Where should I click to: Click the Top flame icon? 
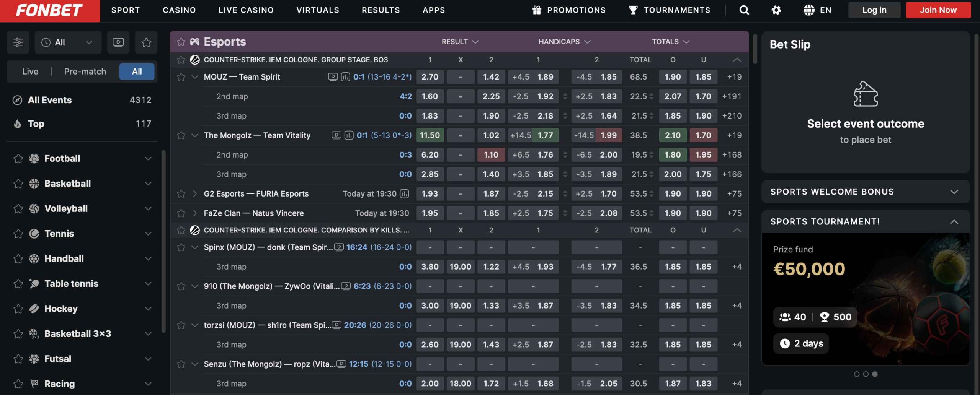tap(17, 124)
